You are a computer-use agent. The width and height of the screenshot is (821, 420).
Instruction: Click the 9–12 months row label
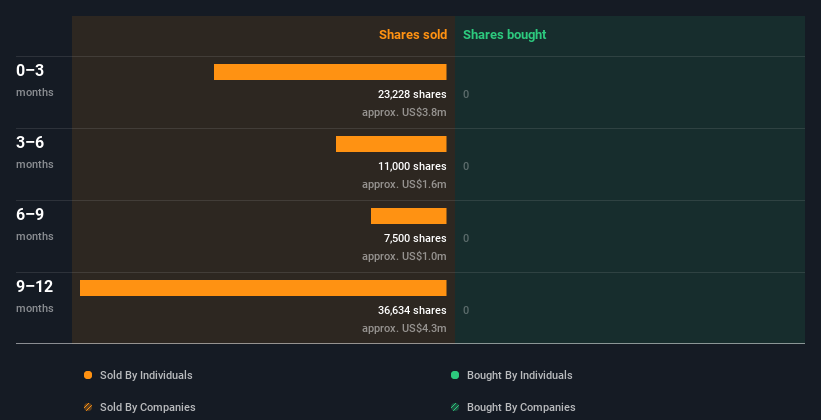click(35, 296)
